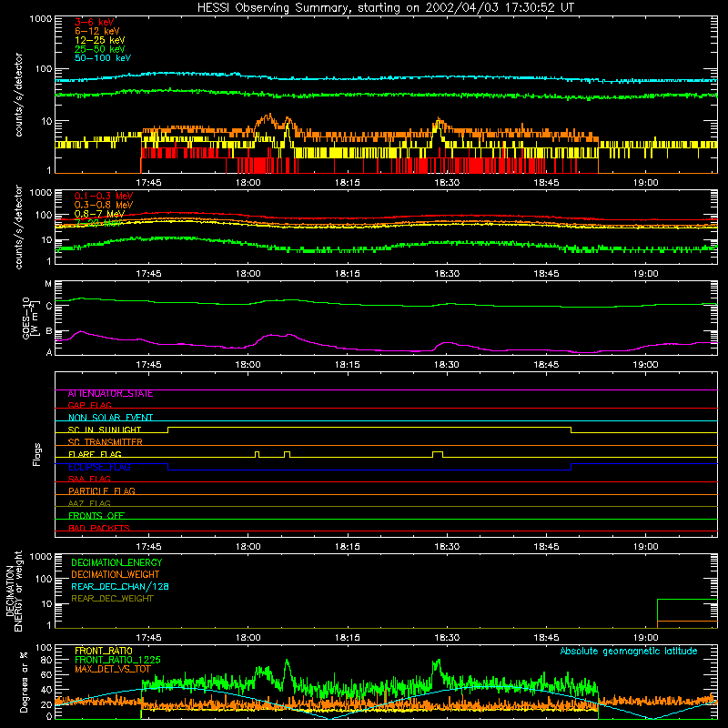Click the C class tick on GOES axis
This screenshot has width=728, height=728.
(x=49, y=307)
